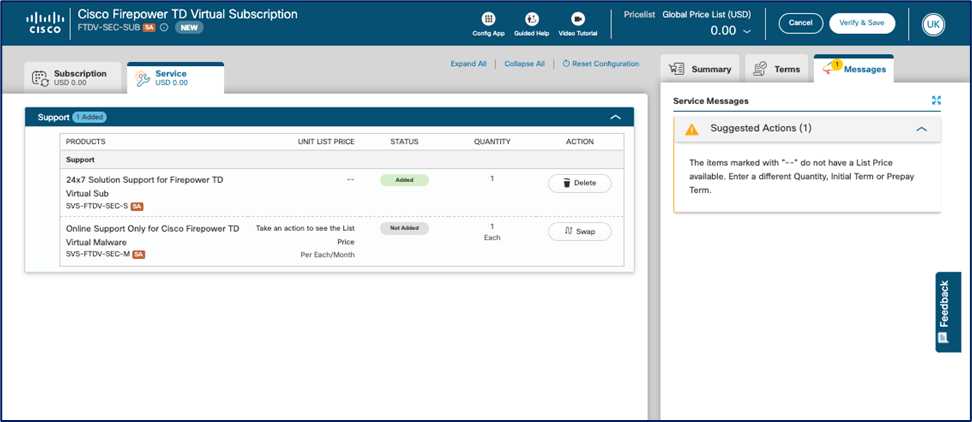Click 'Take an action to see the List Price'
This screenshot has height=422, width=972.
coord(305,235)
